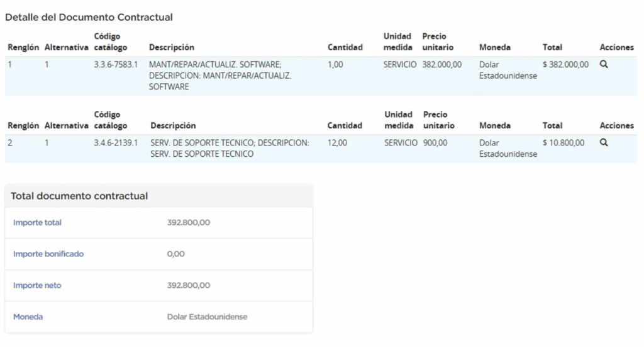The width and height of the screenshot is (644, 347).
Task: Click the magnifier icon for MANT/REPAR/ACTUALIZ. SOFTWARE row
Action: (603, 64)
